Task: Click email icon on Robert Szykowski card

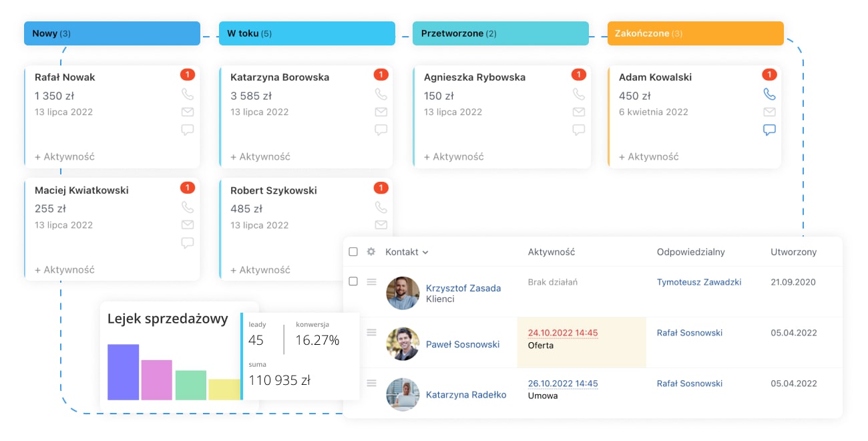Action: (x=381, y=225)
